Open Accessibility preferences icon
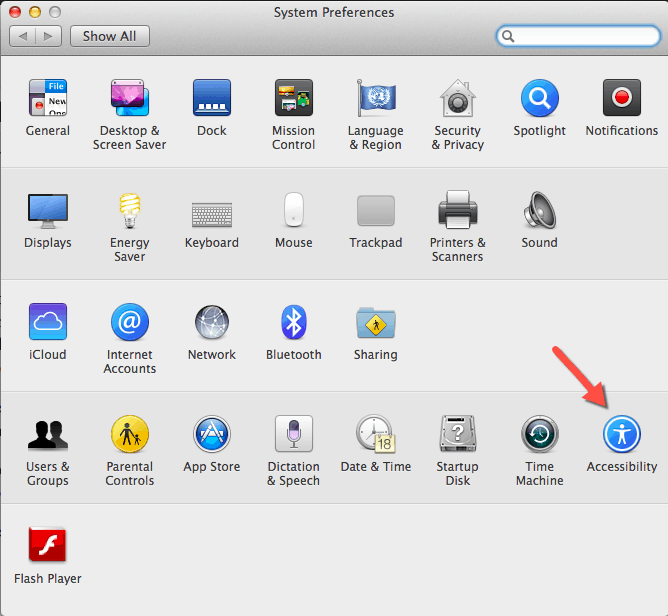The image size is (668, 616). (x=622, y=434)
